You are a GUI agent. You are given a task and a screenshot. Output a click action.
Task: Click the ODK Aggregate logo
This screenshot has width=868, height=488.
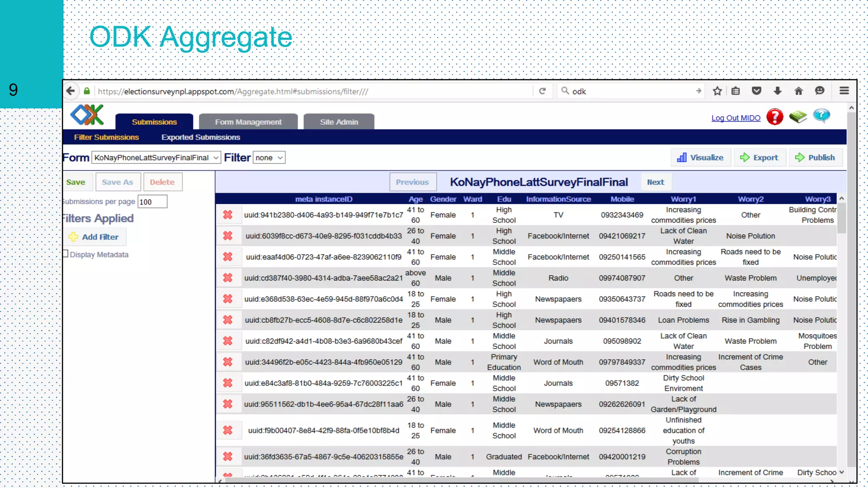coord(87,115)
